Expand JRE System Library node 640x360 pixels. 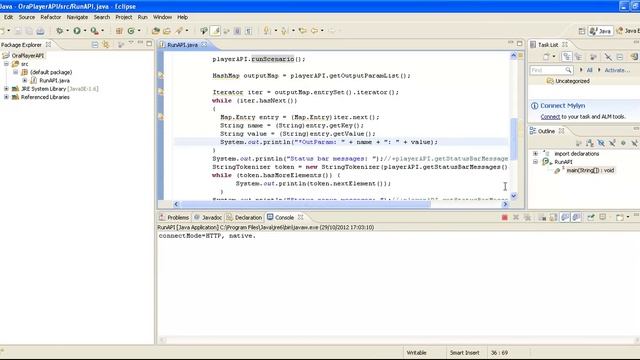coord(7,89)
